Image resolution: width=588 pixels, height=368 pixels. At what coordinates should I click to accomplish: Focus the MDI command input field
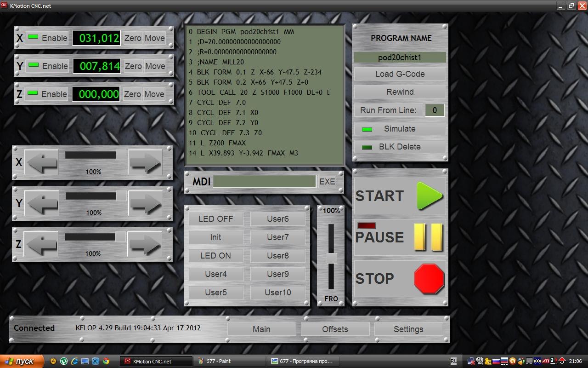pos(265,182)
